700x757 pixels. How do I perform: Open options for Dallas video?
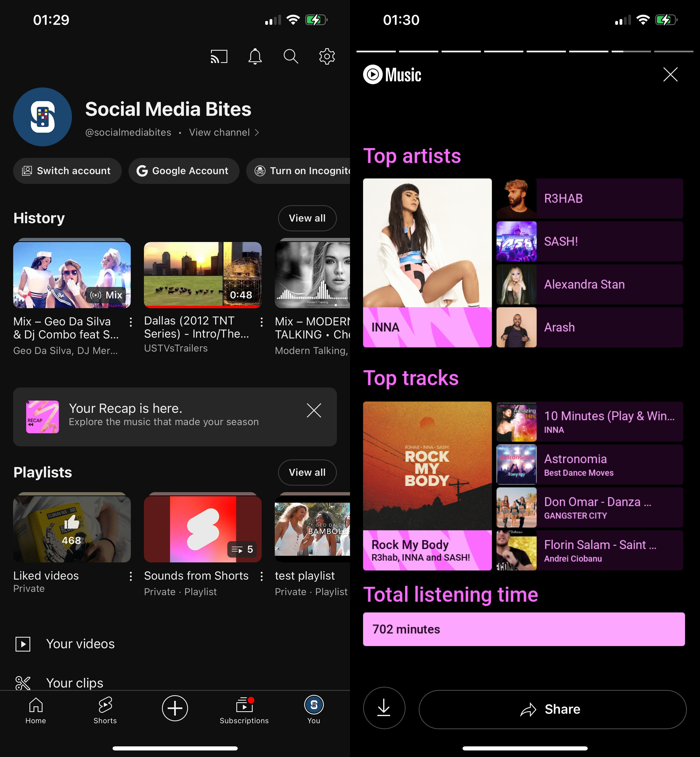coord(262,322)
